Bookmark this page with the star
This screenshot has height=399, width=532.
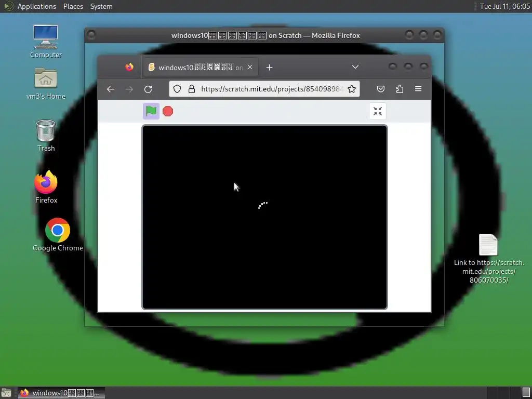tap(352, 89)
